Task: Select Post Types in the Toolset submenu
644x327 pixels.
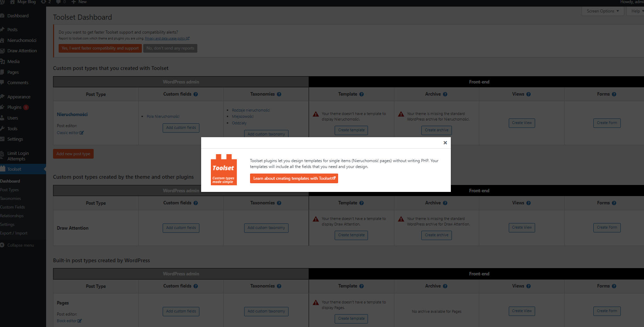Action: coord(9,190)
